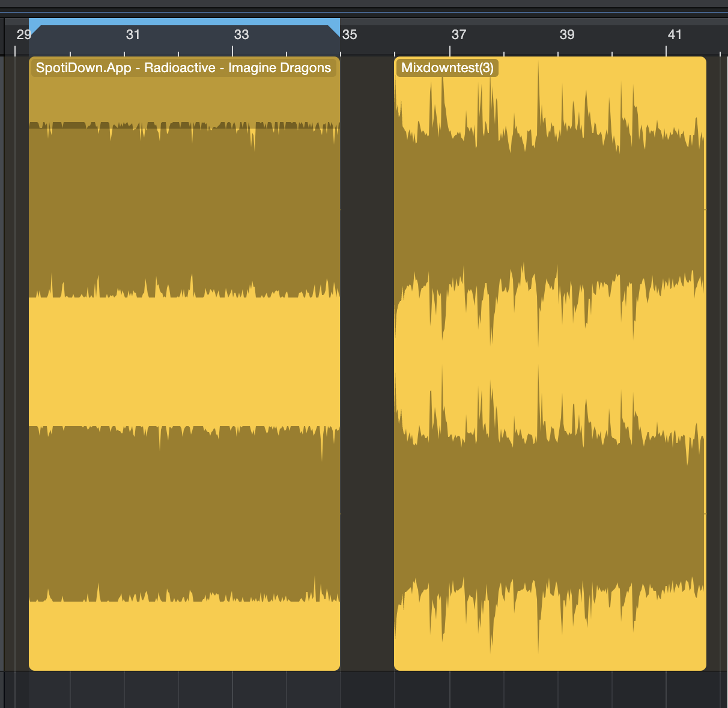Click empty track space left of Radioactive clip
728x708 pixels.
tap(22, 361)
